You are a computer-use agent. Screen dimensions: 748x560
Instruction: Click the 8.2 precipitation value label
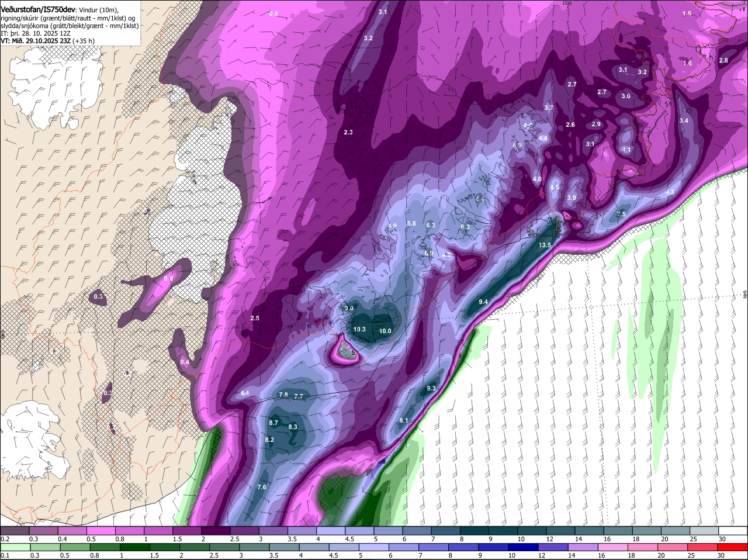(x=269, y=440)
